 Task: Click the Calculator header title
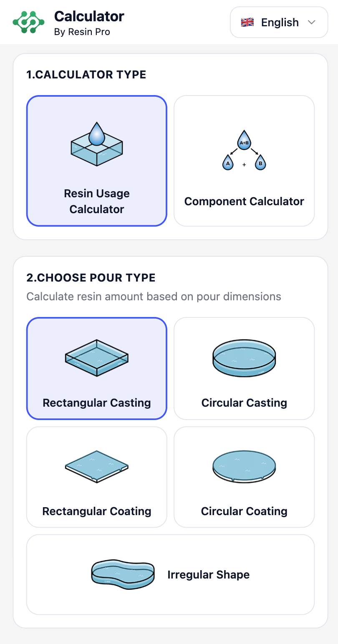[89, 16]
